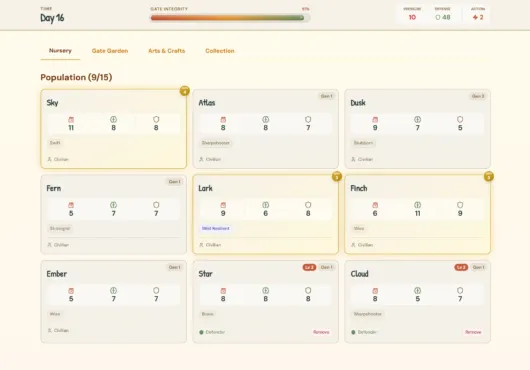The width and height of the screenshot is (530, 370).
Task: Click the green circle icon on Lark's card
Action: (266, 205)
